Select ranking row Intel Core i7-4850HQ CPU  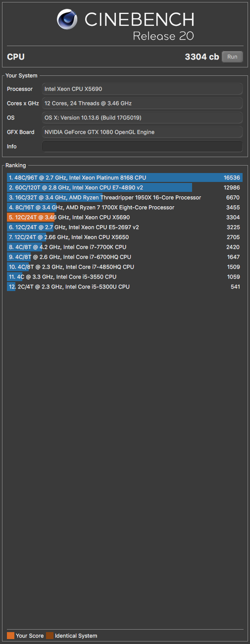(x=125, y=267)
